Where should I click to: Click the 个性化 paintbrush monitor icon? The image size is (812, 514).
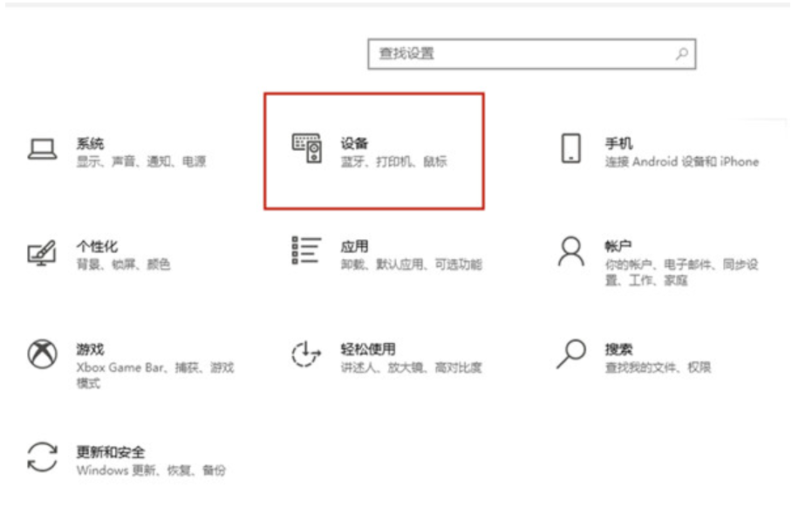click(x=42, y=252)
